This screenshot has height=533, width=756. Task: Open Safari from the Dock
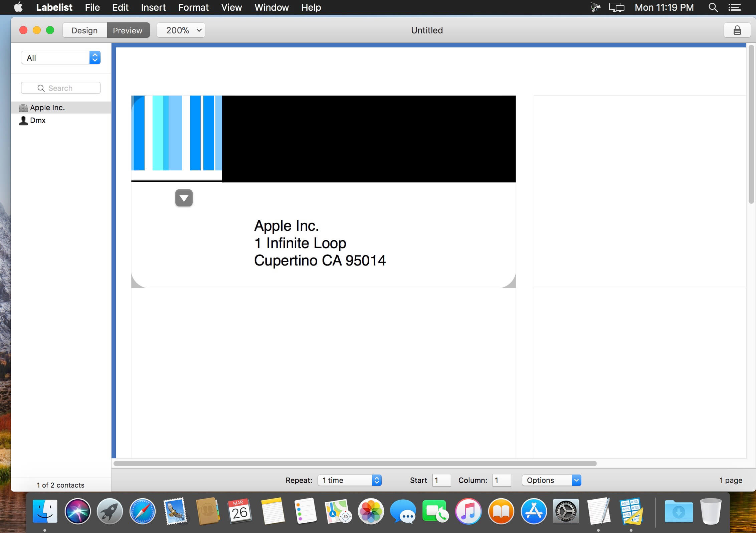(142, 511)
